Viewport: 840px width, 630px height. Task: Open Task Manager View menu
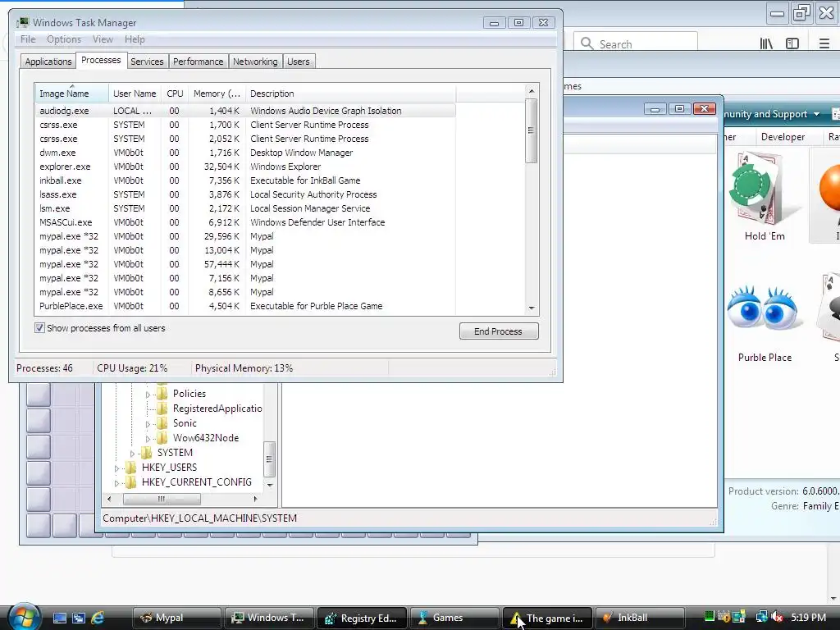(x=103, y=39)
